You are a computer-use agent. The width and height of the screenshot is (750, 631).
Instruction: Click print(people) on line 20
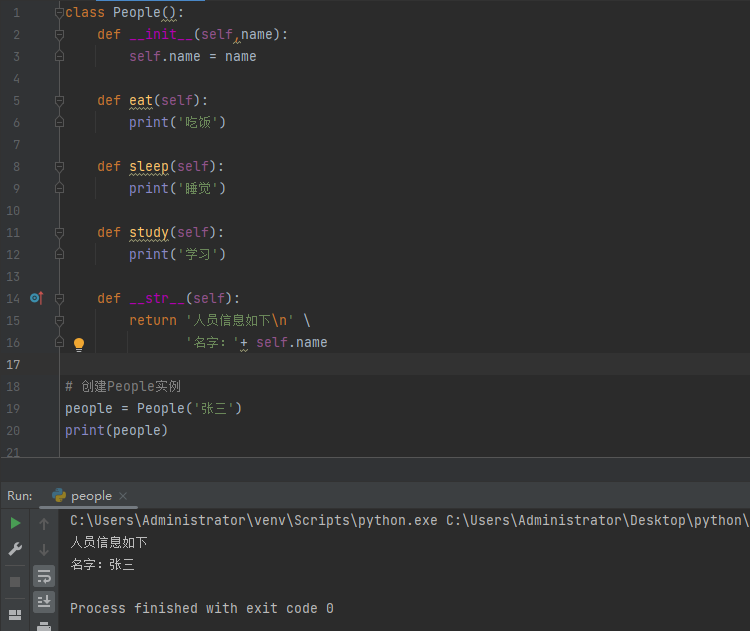point(117,431)
